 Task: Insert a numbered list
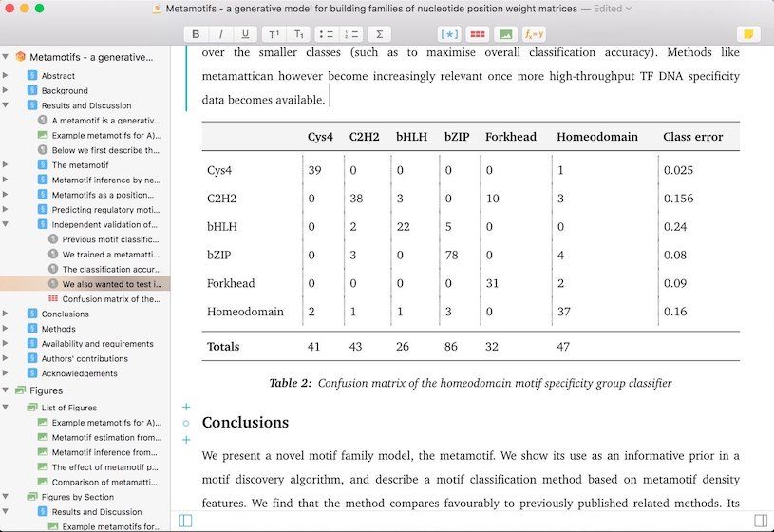352,34
